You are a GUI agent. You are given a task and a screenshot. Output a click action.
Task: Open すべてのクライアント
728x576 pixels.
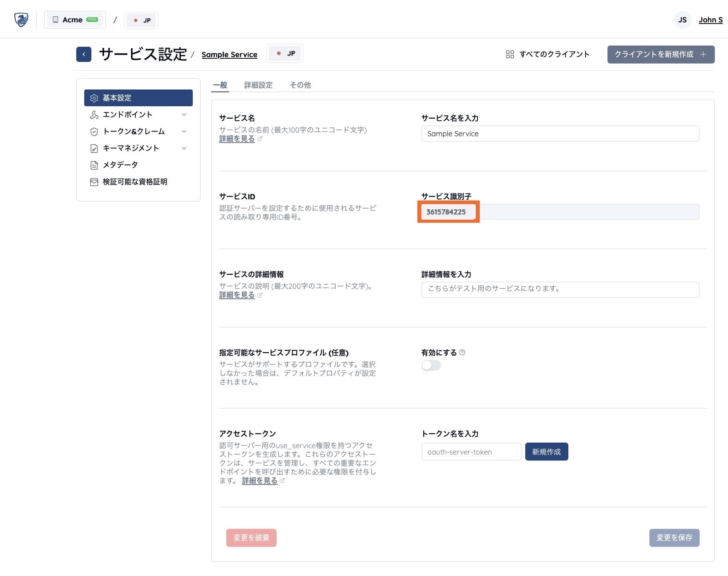(548, 54)
